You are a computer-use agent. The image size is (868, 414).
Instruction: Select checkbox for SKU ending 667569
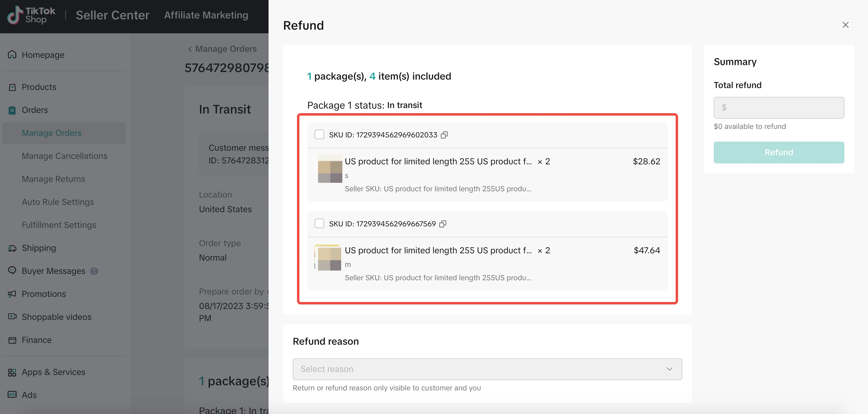point(319,224)
